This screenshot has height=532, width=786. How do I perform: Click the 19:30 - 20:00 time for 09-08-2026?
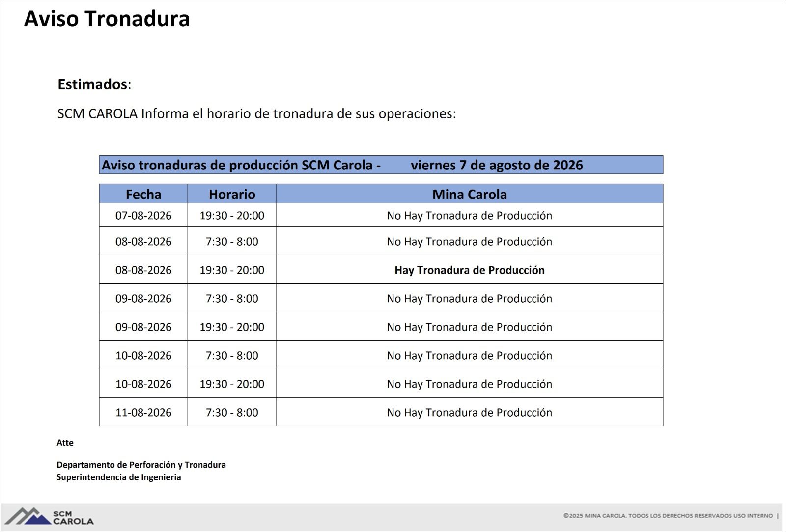click(x=232, y=327)
